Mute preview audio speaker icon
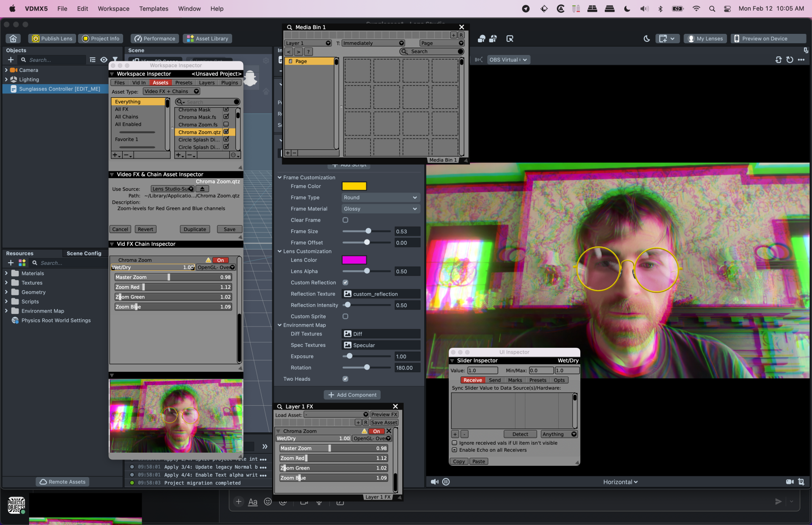The height and width of the screenshot is (525, 812). click(434, 482)
